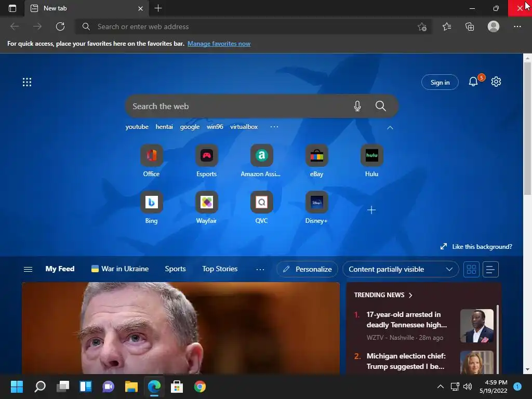Open Microsoft Store from taskbar

click(x=177, y=387)
